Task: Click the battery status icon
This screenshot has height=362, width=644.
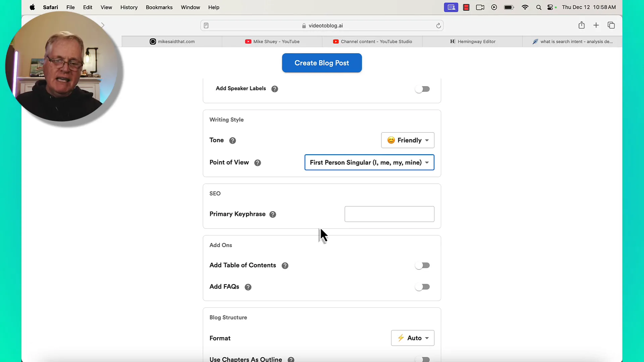Action: tap(509, 7)
